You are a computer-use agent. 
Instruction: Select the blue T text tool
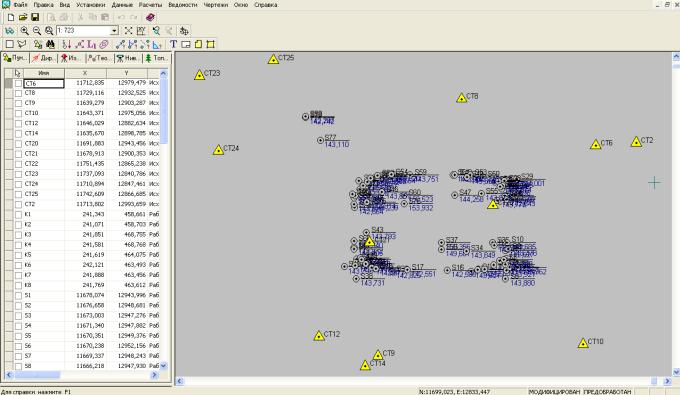[173, 44]
